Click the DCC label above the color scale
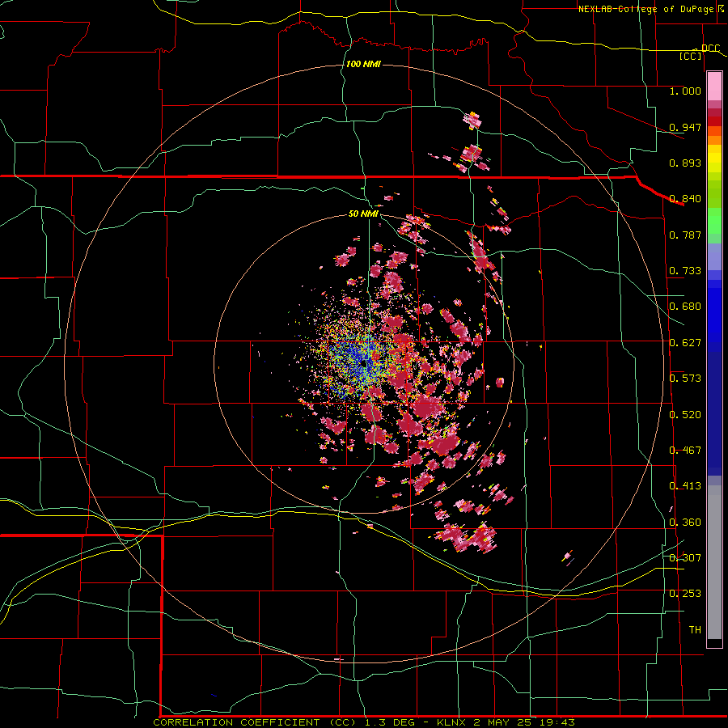Screen dimensions: 728x728 pos(710,48)
